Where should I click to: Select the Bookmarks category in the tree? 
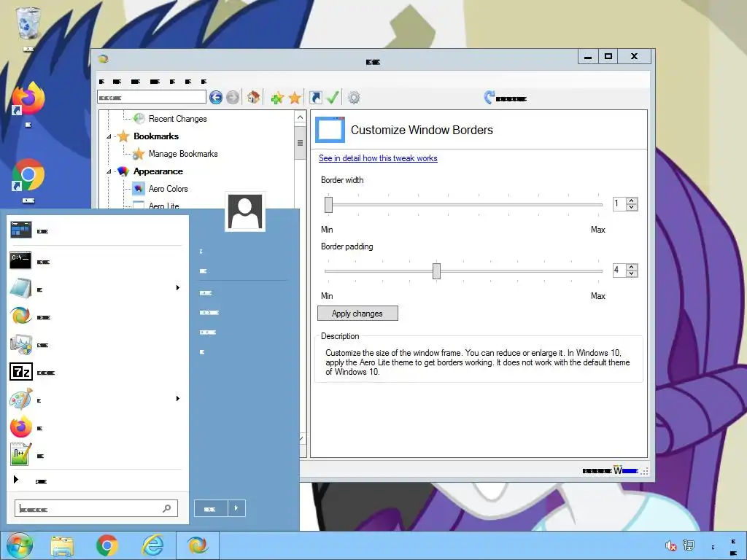click(x=156, y=136)
